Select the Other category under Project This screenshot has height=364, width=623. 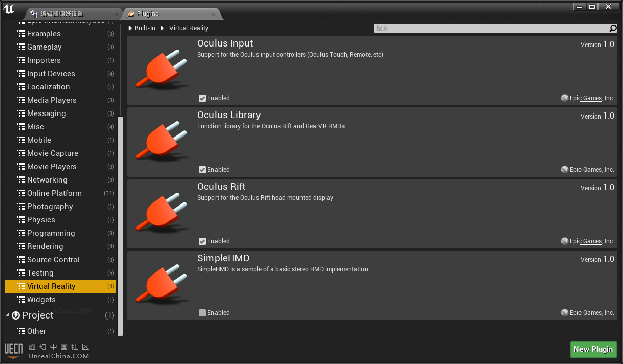click(60, 331)
